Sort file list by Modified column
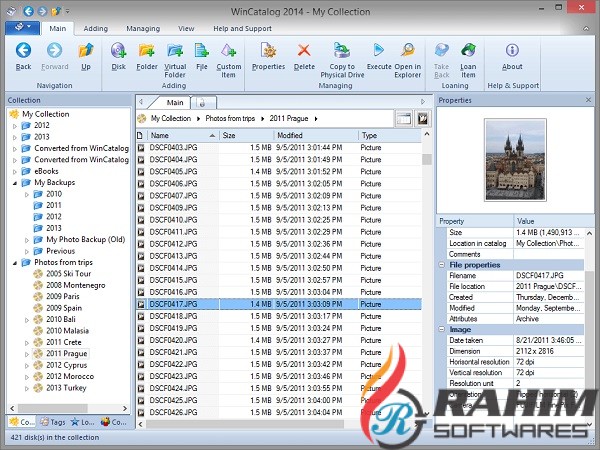 click(x=290, y=135)
